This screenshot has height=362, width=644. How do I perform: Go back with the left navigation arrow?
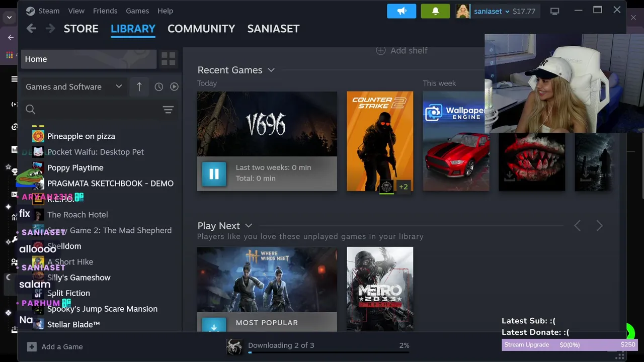pos(31,29)
